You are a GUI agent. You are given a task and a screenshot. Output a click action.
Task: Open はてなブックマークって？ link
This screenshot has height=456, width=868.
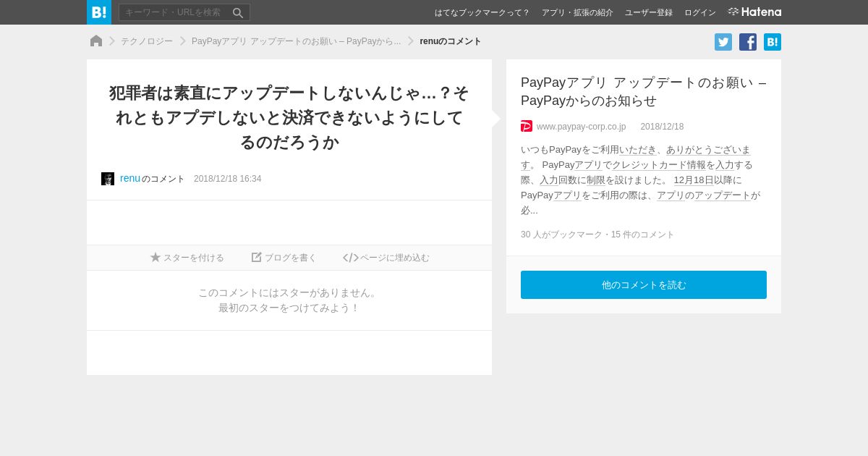coord(482,12)
